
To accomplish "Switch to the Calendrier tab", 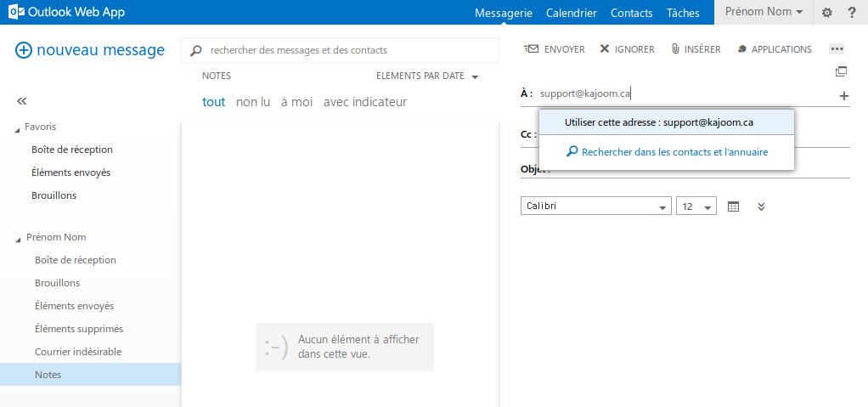I will coord(572,13).
